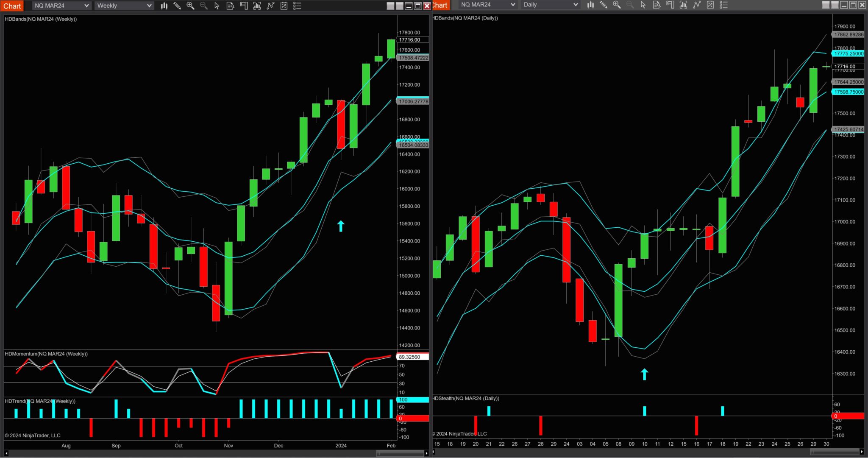
Task: Select the candlestick chart style icon on the Weekly chart
Action: tap(164, 6)
